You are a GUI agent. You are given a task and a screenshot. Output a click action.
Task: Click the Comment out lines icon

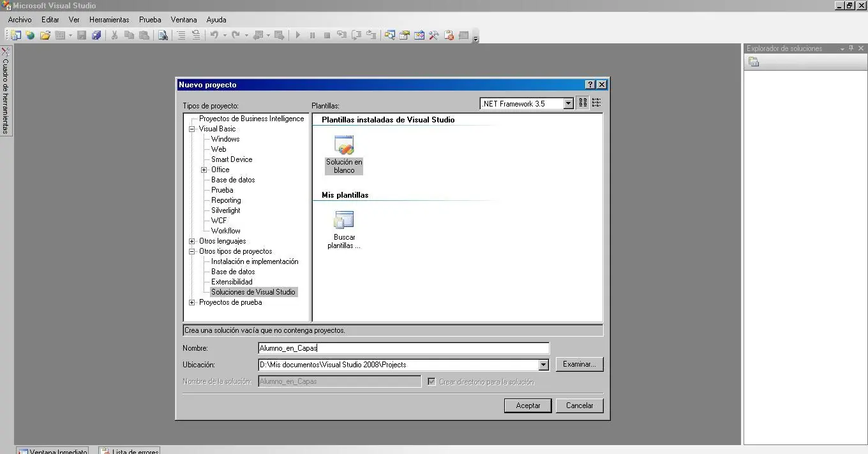pyautogui.click(x=181, y=35)
